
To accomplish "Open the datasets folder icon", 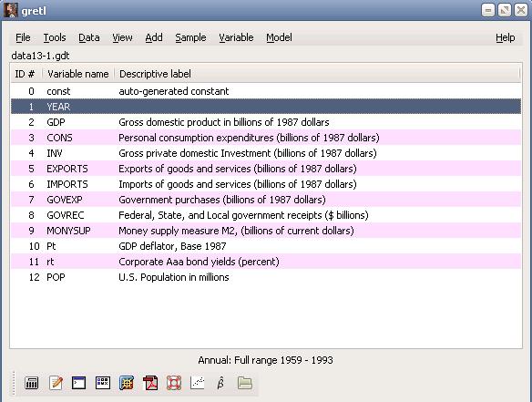I will pos(245,383).
